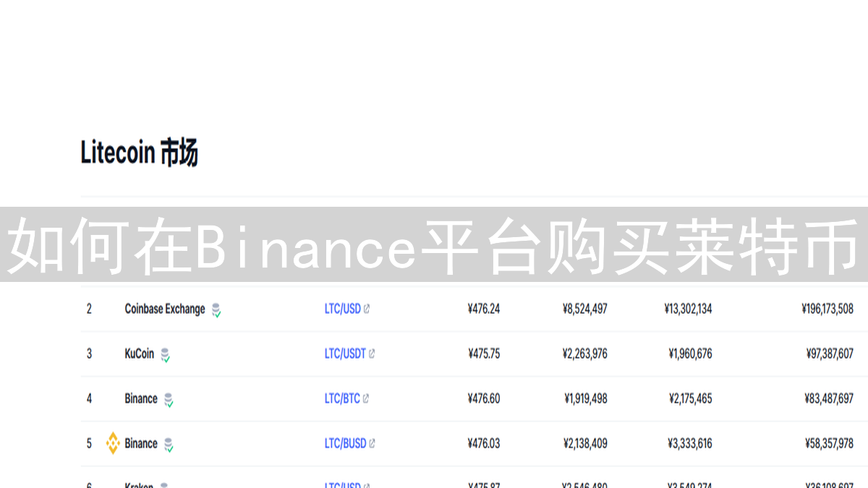
Task: Click verified badge in Binance LTC/BUSD row
Action: pyautogui.click(x=169, y=445)
